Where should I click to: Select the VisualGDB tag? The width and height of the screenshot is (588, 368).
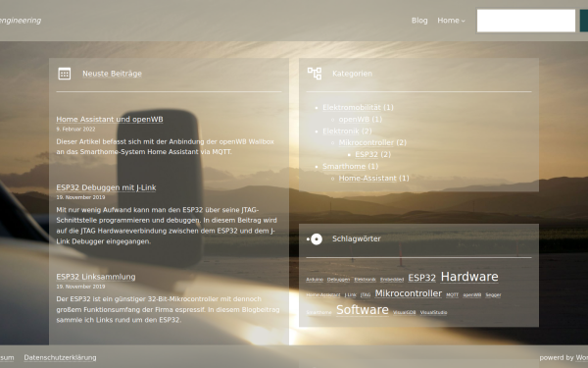(x=404, y=312)
